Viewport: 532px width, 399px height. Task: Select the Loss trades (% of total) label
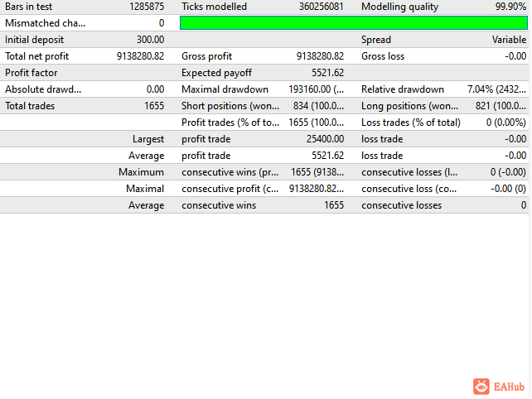[411, 123]
